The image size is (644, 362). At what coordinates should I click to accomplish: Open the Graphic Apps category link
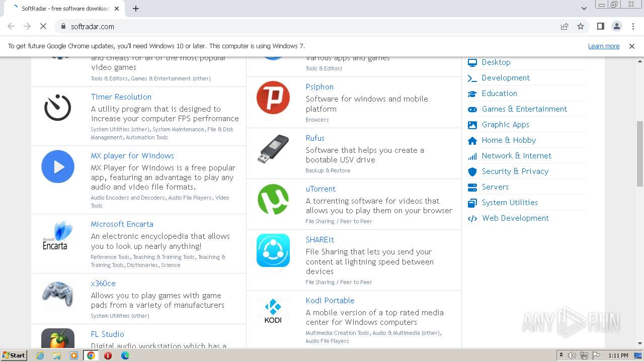pyautogui.click(x=506, y=125)
